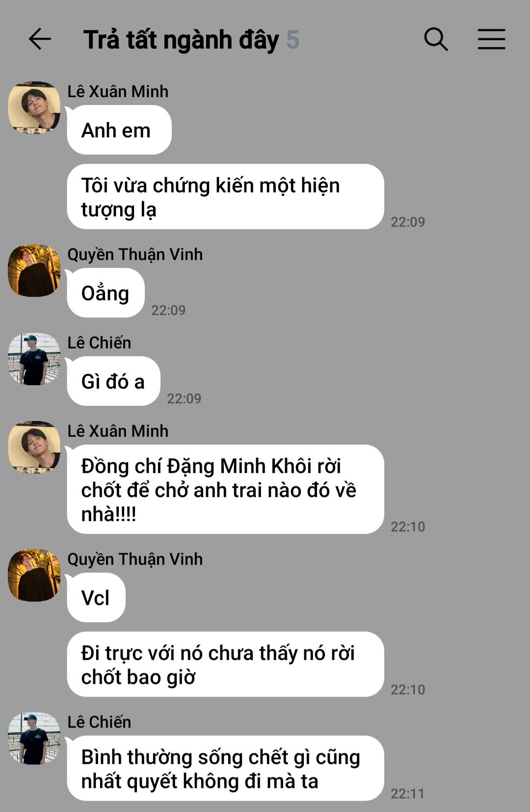Image resolution: width=530 pixels, height=812 pixels.
Task: Select the 'Đồng chí Đặng Minh Khôi' message
Action: (x=226, y=490)
